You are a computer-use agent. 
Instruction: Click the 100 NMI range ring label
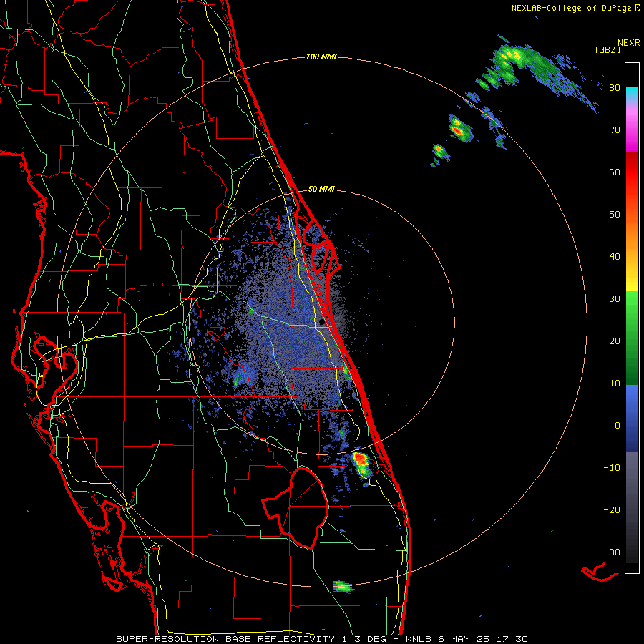pos(321,57)
